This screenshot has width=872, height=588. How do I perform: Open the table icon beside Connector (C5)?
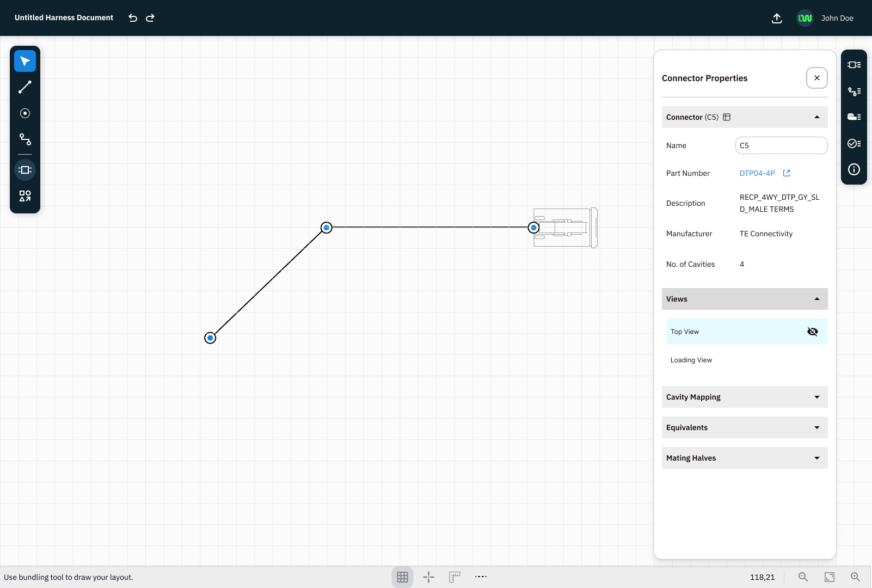click(727, 117)
